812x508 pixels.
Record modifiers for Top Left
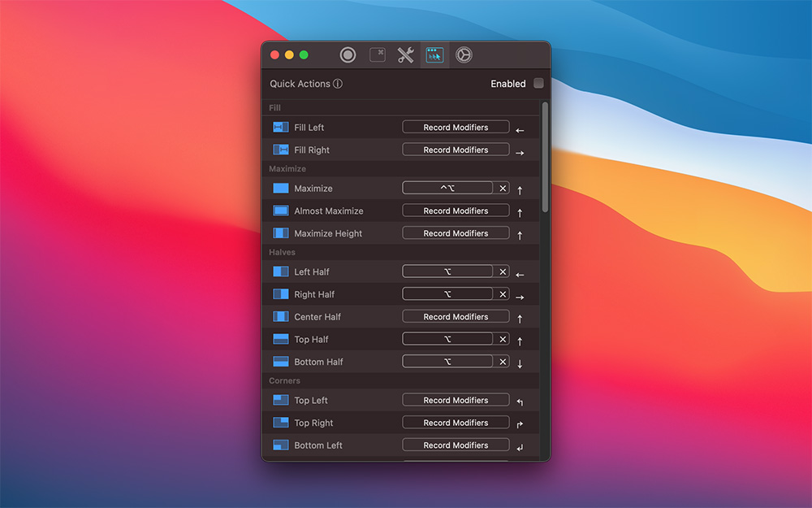(456, 400)
